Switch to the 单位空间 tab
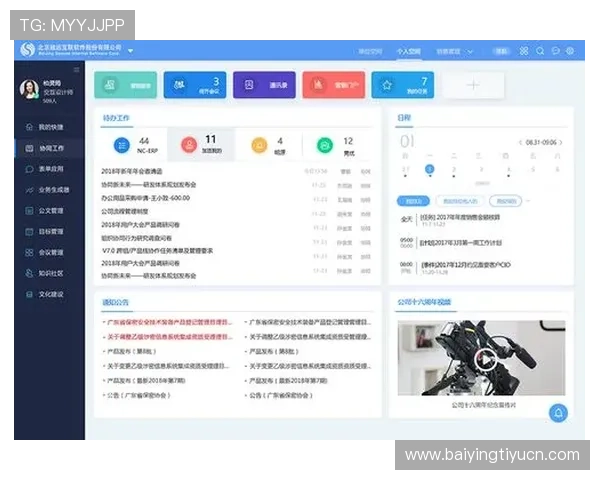Viewport: 600px width, 480px height. click(x=370, y=51)
